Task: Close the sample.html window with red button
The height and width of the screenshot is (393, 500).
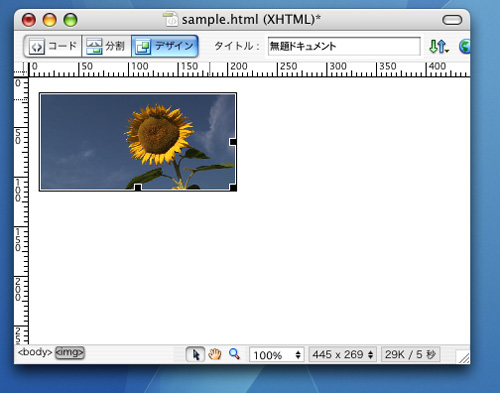Action: (x=29, y=20)
